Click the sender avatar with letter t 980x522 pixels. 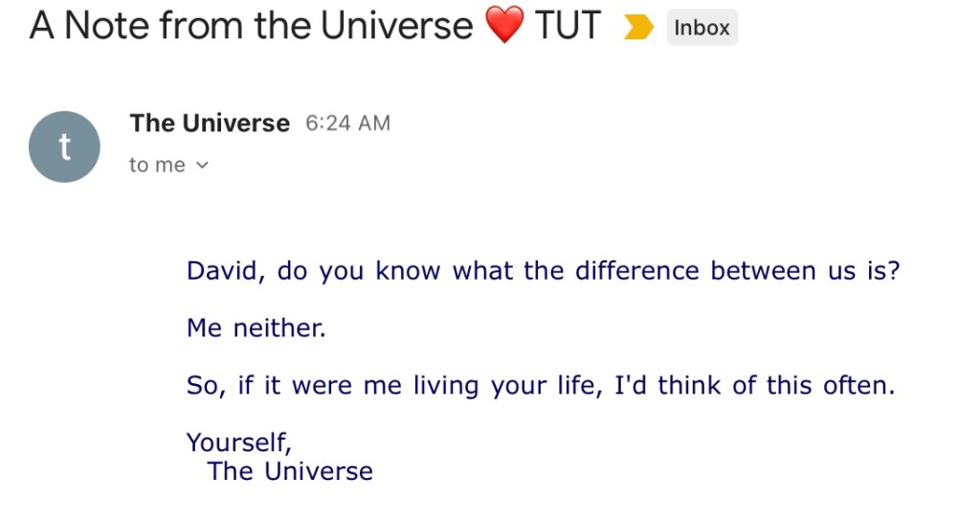[x=64, y=147]
